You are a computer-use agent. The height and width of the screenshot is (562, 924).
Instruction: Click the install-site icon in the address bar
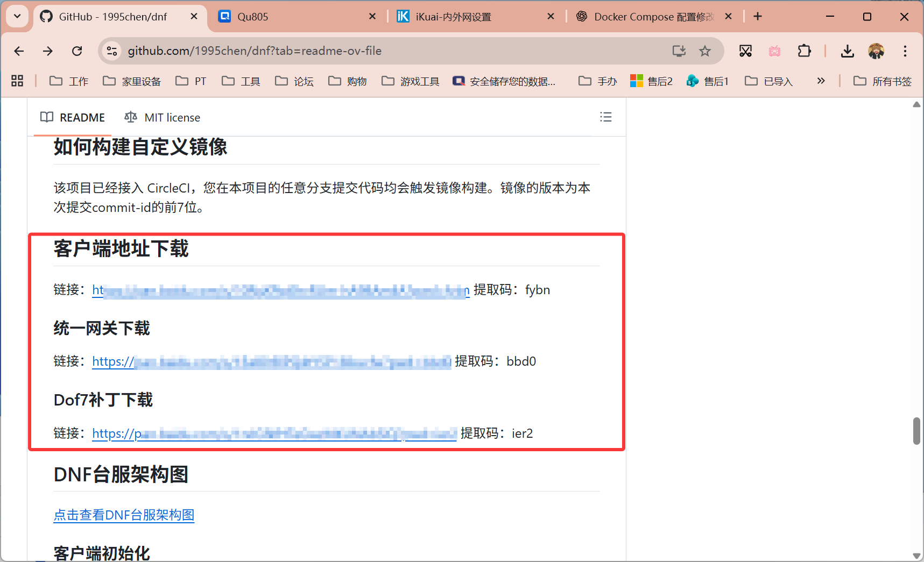(x=679, y=51)
